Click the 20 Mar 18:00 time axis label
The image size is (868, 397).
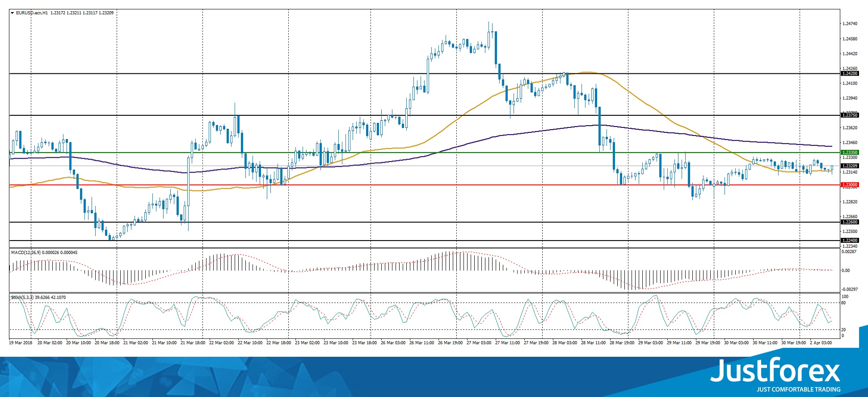pyautogui.click(x=107, y=343)
